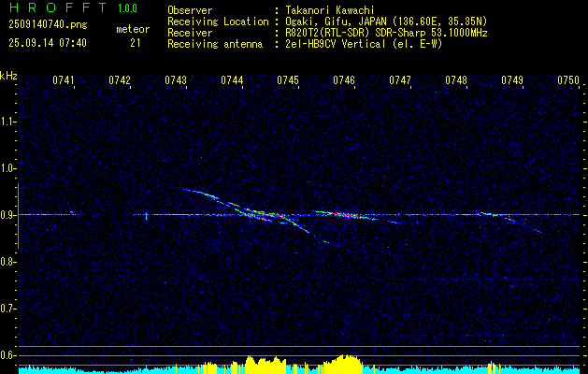The width and height of the screenshot is (588, 374).
Task: Click the 0.9 frequency axis label
Action: pos(7,215)
